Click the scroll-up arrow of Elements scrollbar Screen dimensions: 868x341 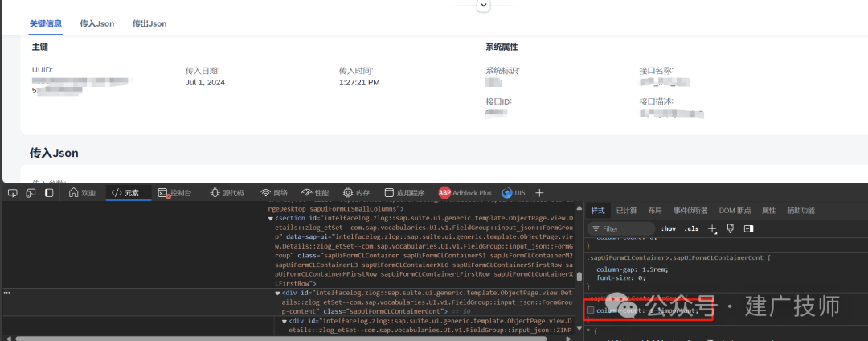pyautogui.click(x=579, y=209)
